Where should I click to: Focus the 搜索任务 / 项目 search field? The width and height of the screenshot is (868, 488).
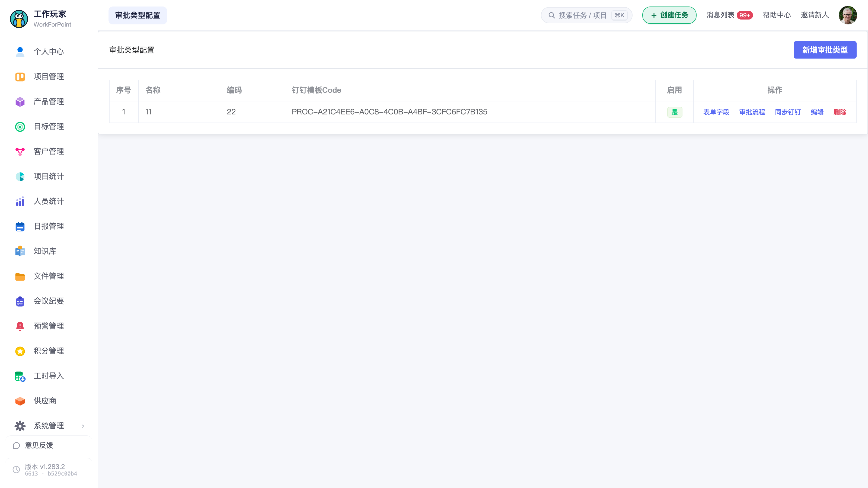(x=586, y=15)
